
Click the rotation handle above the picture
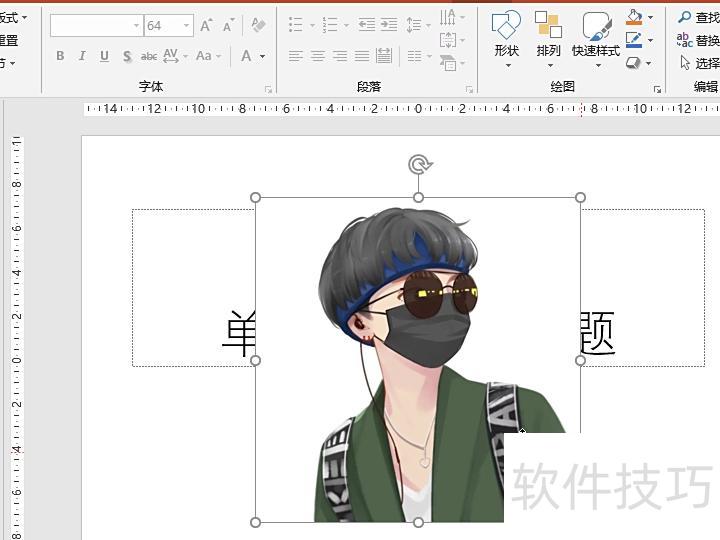point(418,165)
